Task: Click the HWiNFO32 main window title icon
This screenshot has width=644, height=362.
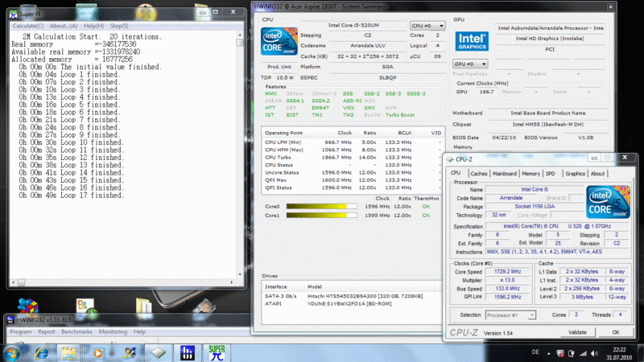Action: (10, 319)
